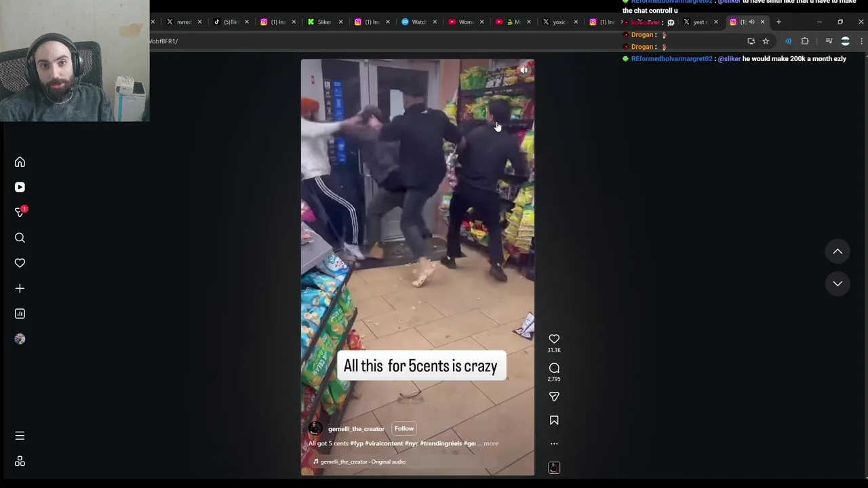The width and height of the screenshot is (868, 488).
Task: Open Reels from the sidebar
Action: point(20,187)
